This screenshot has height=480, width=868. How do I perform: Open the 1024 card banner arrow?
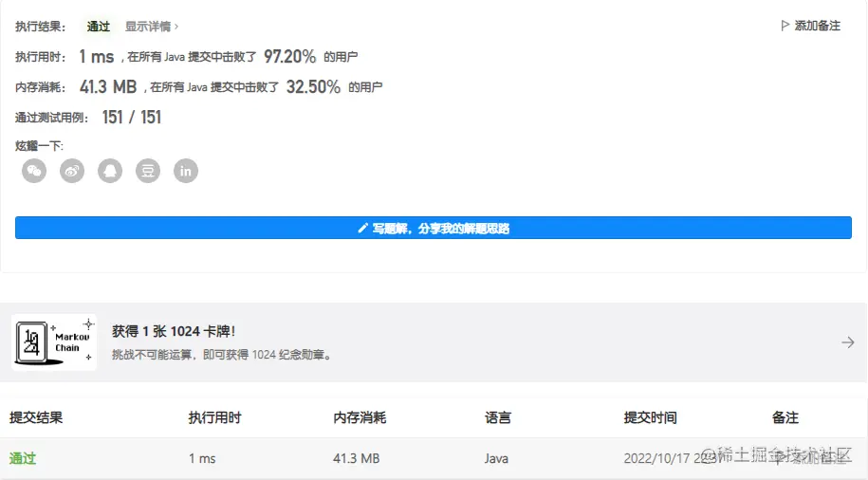[847, 342]
